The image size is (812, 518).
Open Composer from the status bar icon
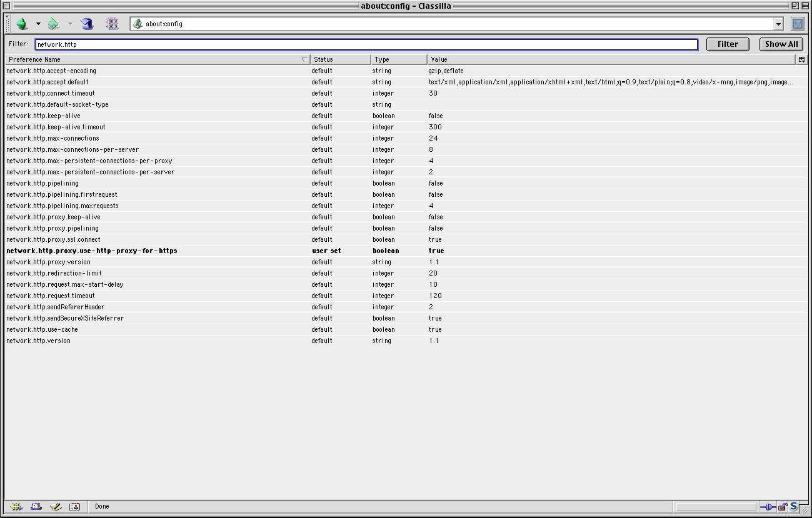click(56, 506)
